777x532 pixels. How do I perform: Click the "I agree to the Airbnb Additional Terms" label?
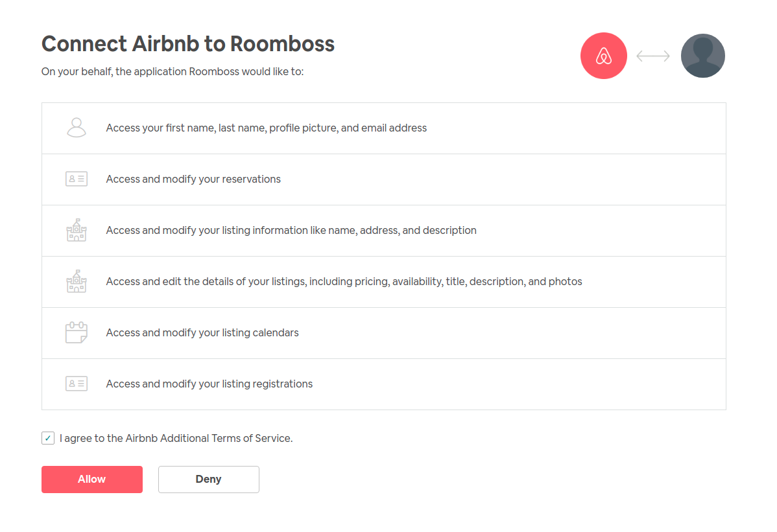pyautogui.click(x=176, y=438)
